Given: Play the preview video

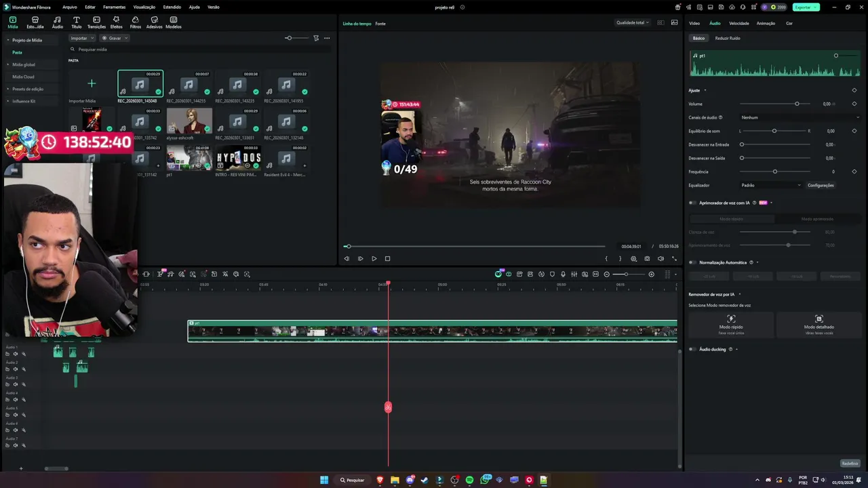Looking at the screenshot, I should click(x=374, y=258).
